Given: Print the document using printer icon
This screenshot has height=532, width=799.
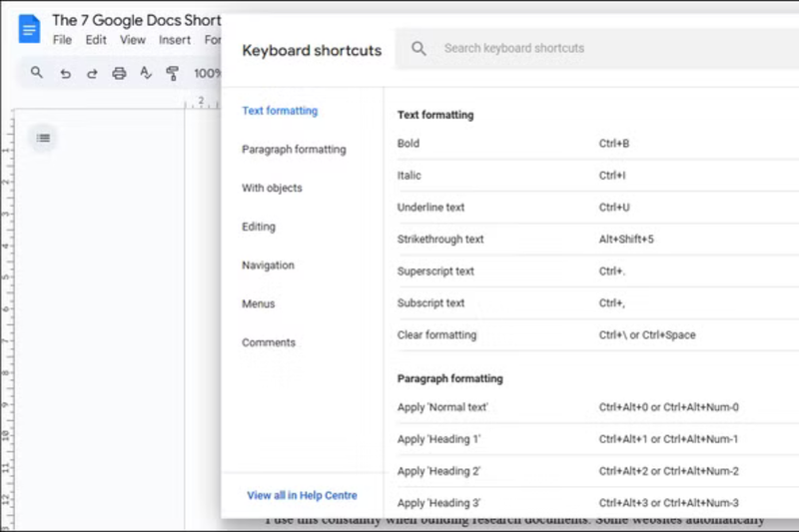Looking at the screenshot, I should click(119, 73).
